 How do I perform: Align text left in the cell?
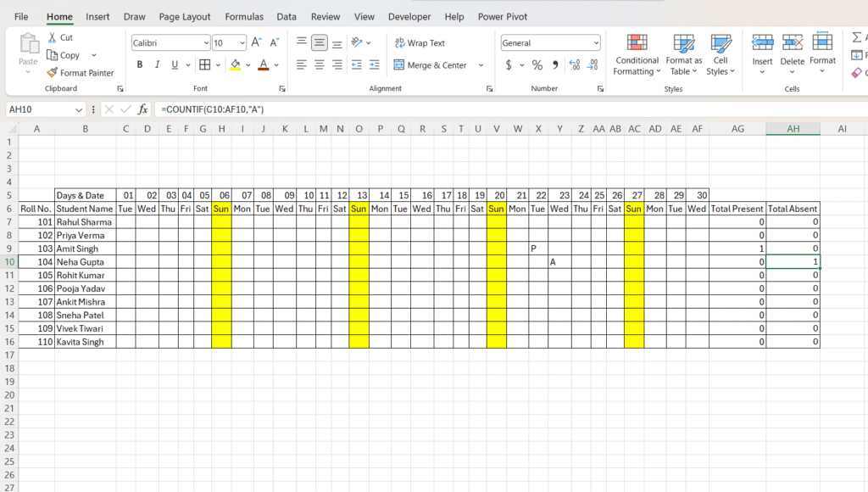[x=302, y=64]
